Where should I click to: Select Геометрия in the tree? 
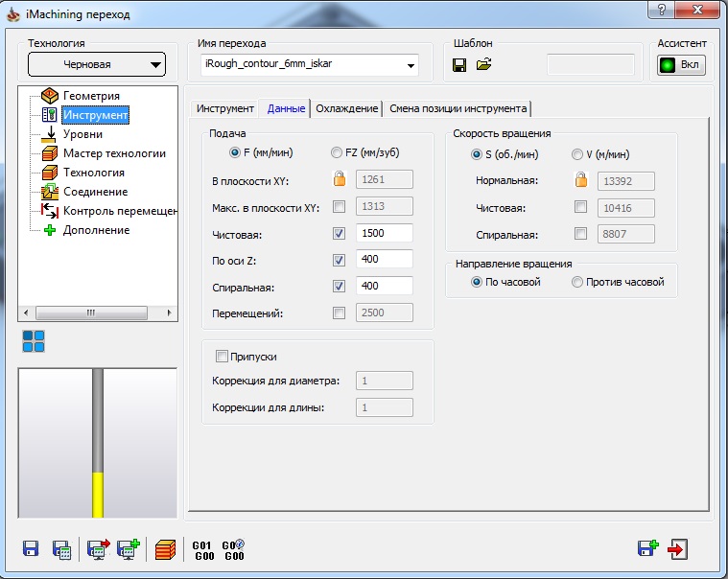pos(91,96)
